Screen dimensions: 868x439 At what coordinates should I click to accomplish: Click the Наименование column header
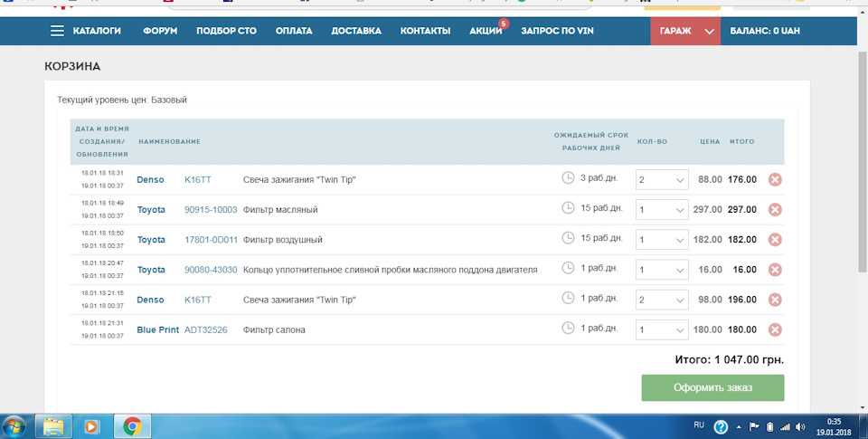point(169,141)
